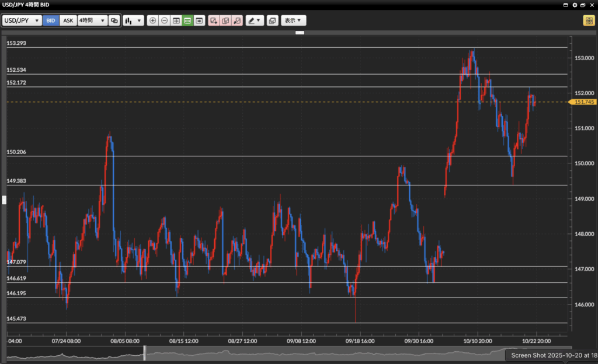
Task: Open the chart type bars dropdown
Action: [x=133, y=20]
